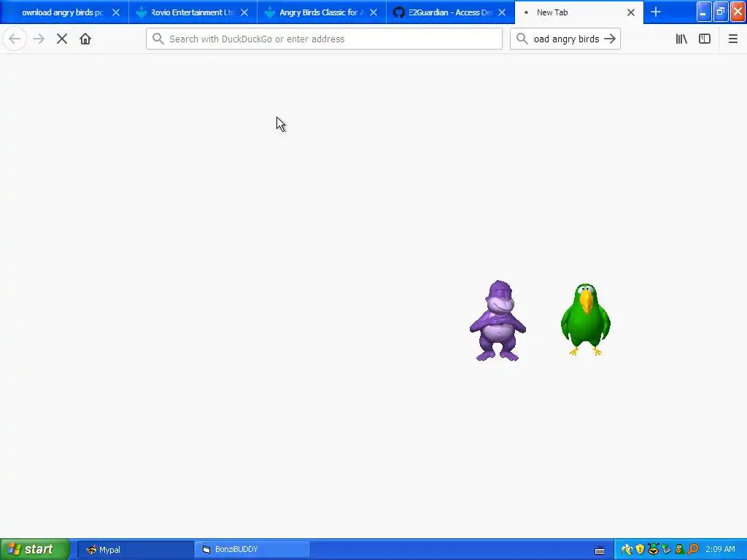Close the Rovio Entertainment tab

[244, 12]
